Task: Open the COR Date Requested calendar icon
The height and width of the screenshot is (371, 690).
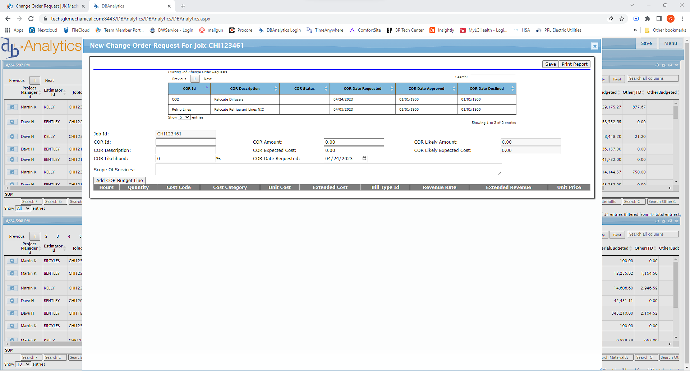Action: [364, 158]
